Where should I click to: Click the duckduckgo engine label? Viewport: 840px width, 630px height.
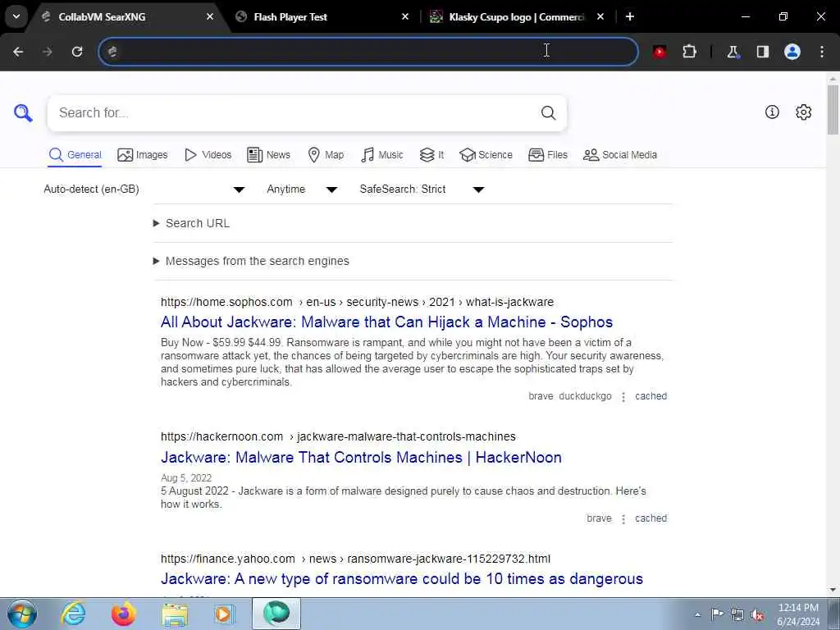(x=585, y=396)
